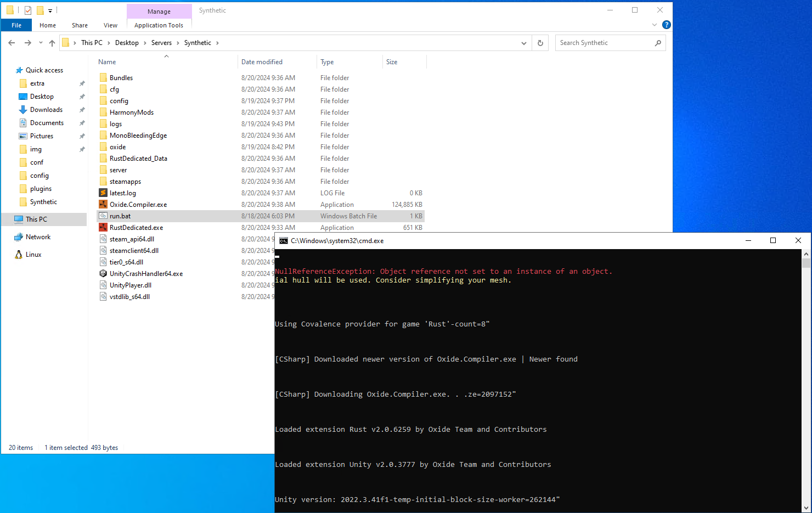Refresh the folder view

540,42
